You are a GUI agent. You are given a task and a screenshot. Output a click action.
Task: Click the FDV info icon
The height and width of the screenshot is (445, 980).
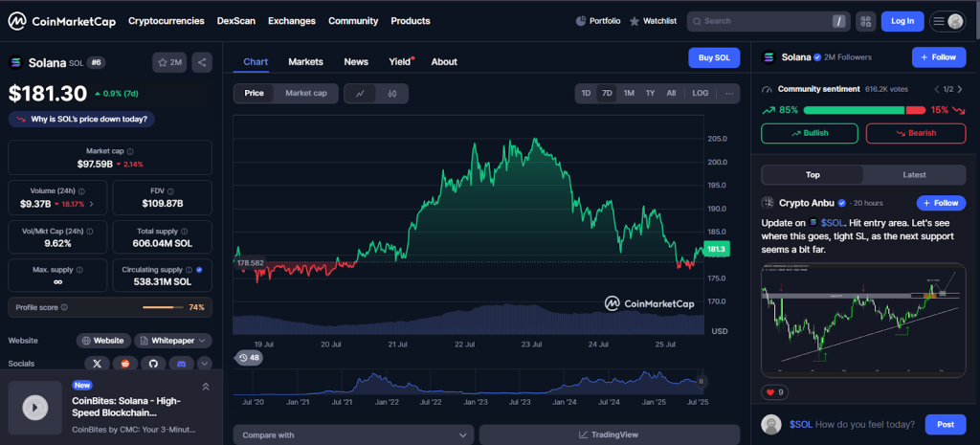172,191
